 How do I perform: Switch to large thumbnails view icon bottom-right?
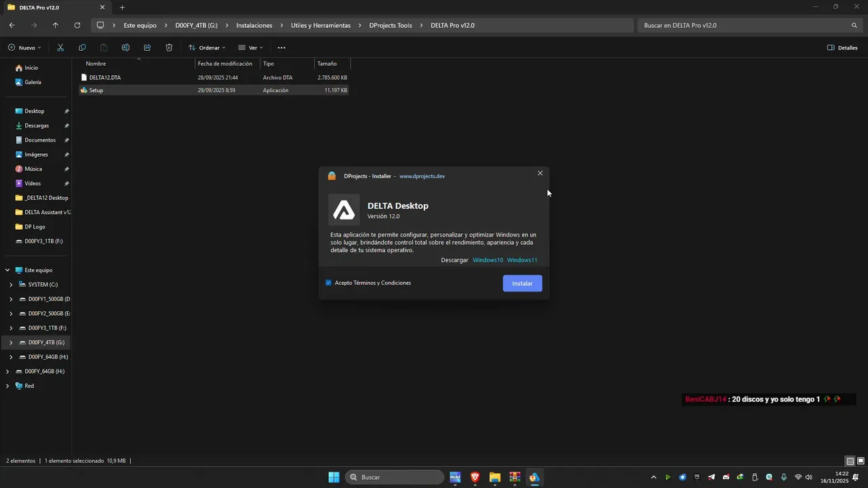click(x=860, y=461)
